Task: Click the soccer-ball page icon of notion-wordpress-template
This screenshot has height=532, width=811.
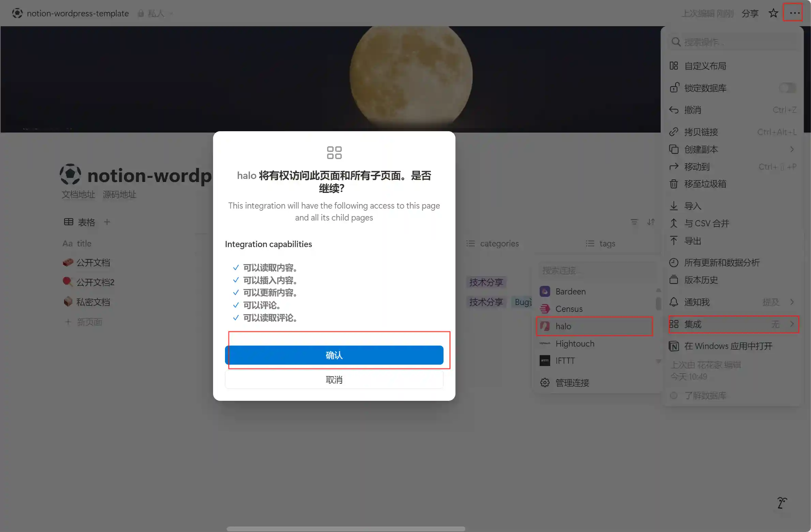Action: point(70,174)
